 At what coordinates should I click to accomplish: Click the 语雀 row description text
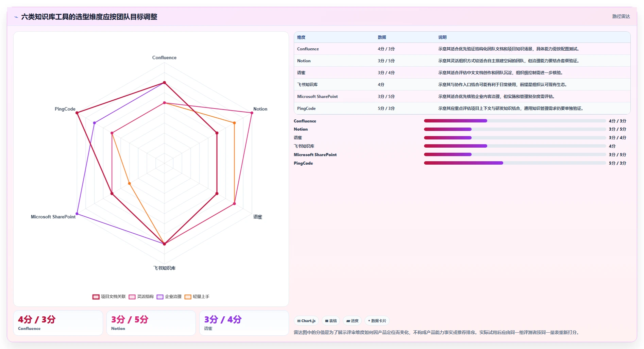point(501,73)
